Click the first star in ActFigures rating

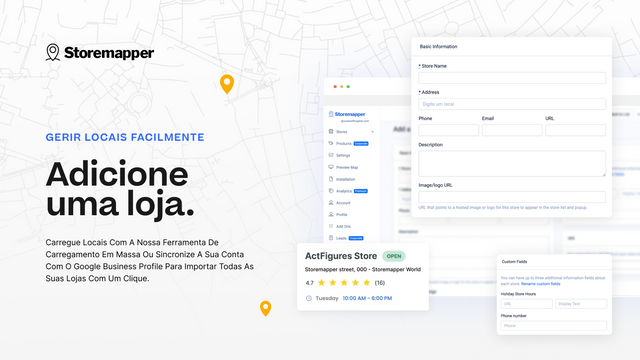(322, 282)
